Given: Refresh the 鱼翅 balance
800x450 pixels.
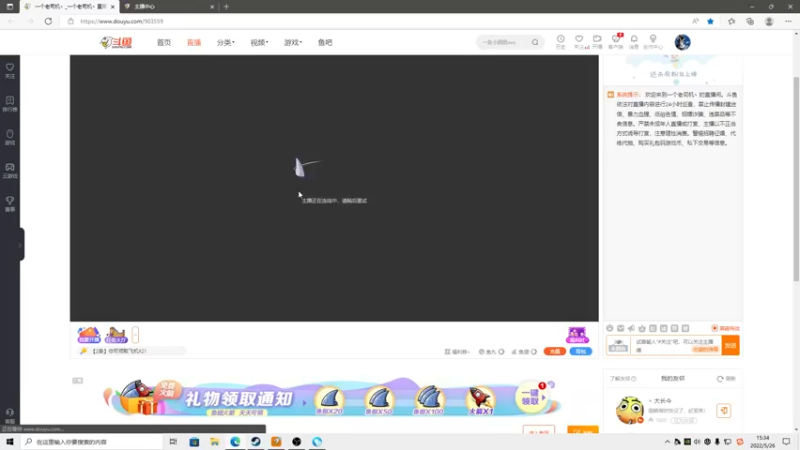Looking at the screenshot, I should [x=534, y=352].
